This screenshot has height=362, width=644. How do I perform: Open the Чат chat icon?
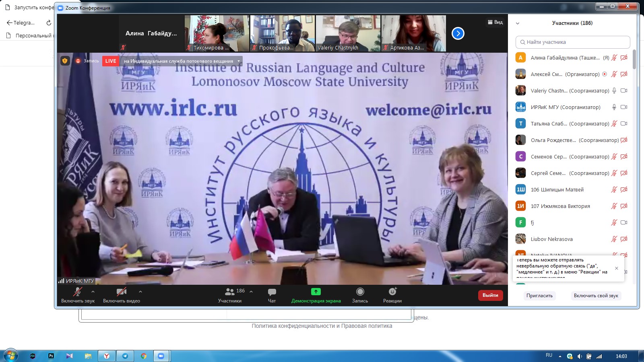tap(272, 295)
